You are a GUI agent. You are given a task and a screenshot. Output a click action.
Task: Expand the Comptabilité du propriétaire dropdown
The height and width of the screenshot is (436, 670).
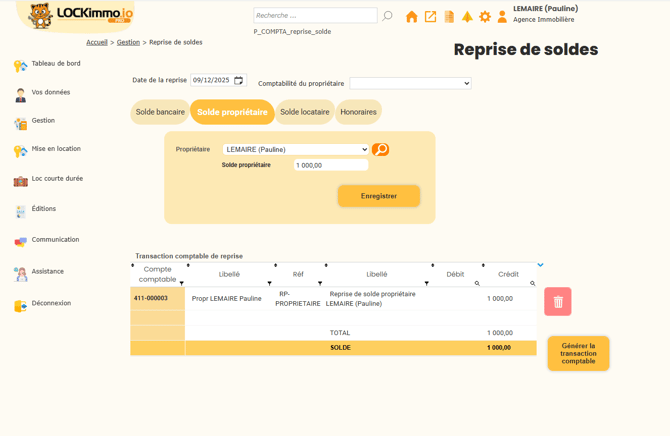[x=410, y=83]
